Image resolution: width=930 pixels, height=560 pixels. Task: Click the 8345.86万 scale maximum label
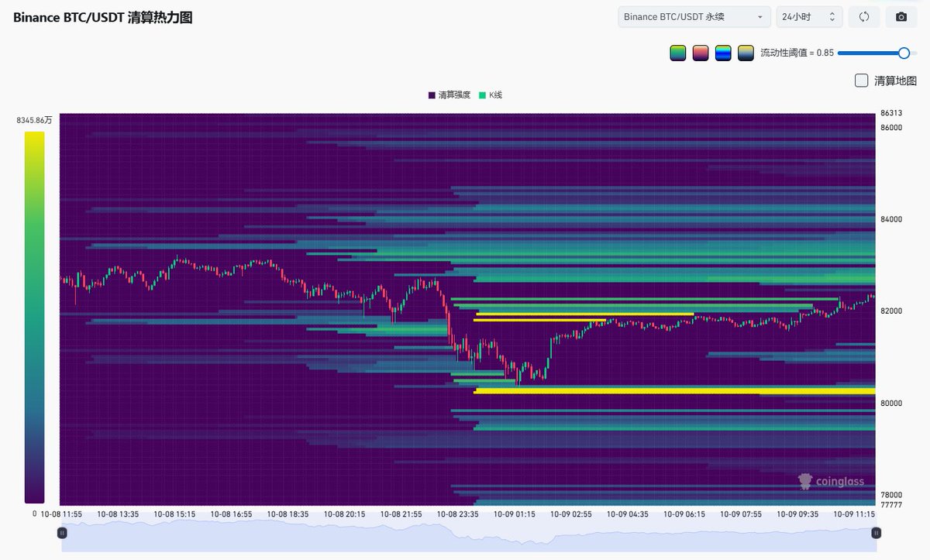click(x=34, y=121)
